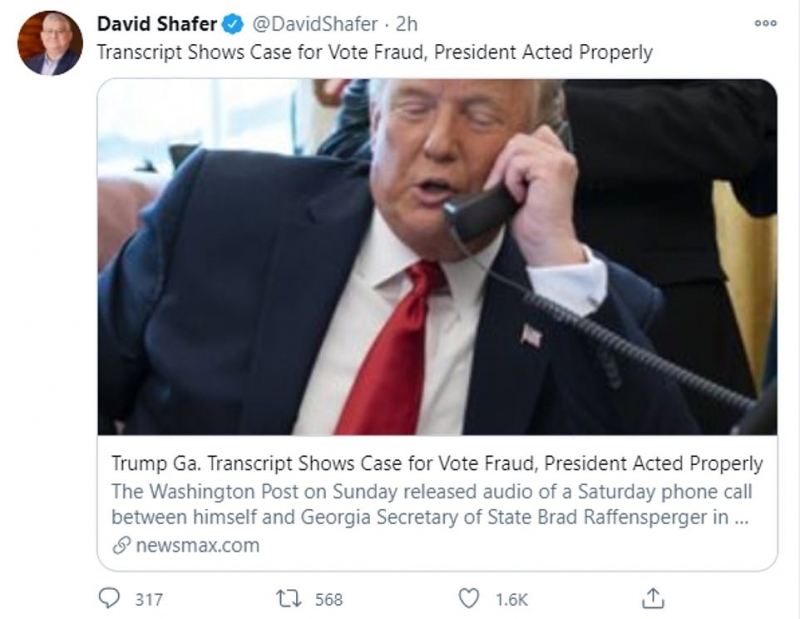
Task: Click the share upload arrow icon
Action: [x=653, y=598]
